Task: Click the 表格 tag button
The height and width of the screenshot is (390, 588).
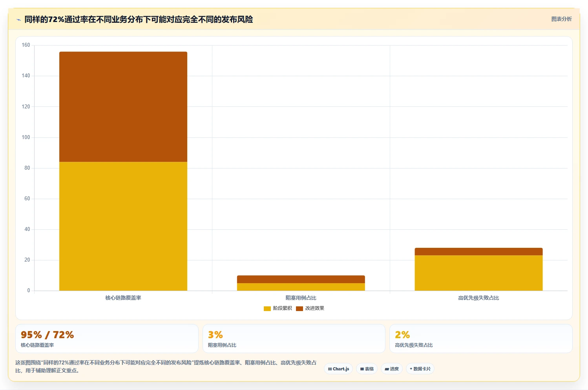Action: pyautogui.click(x=367, y=369)
